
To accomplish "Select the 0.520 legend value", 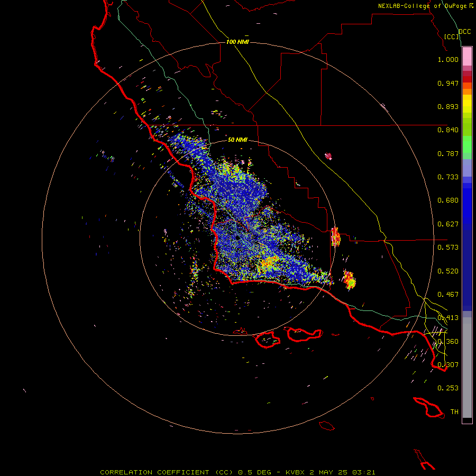I will click(448, 271).
